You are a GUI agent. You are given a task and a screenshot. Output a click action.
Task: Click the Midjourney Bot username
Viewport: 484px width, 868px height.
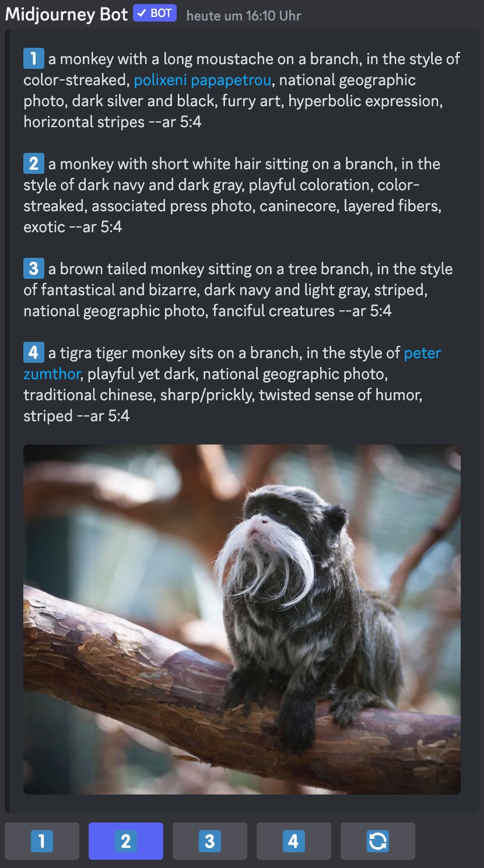pos(66,14)
